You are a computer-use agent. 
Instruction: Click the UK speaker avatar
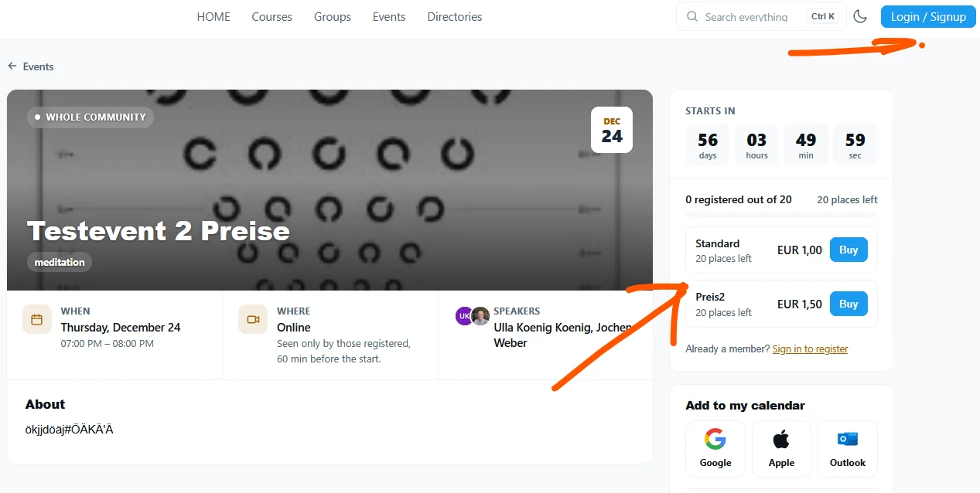(464, 315)
